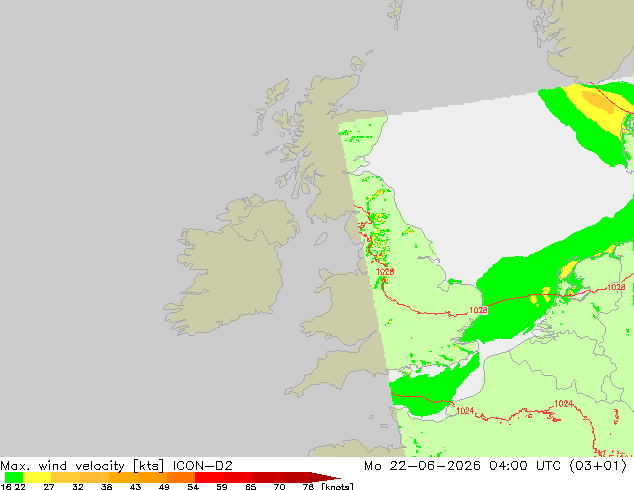Click the orange wind maximum off Norway's coast
The height and width of the screenshot is (490, 634).
[x=598, y=101]
